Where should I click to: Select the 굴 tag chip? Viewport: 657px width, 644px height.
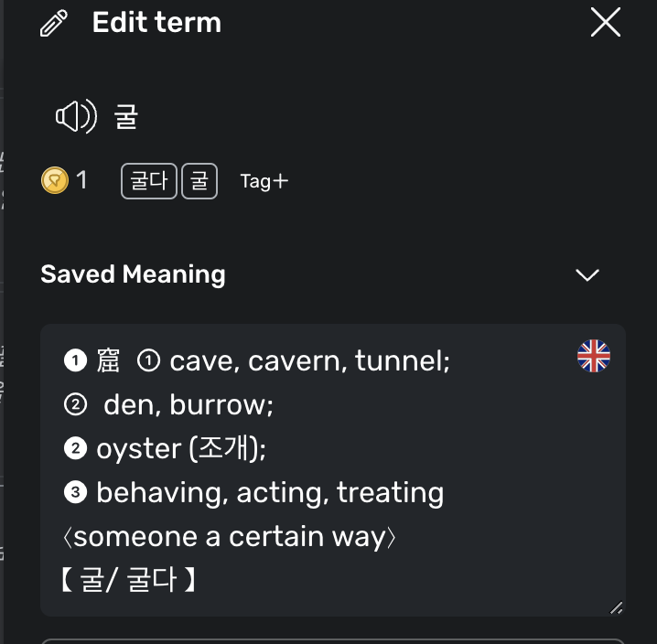pos(199,181)
